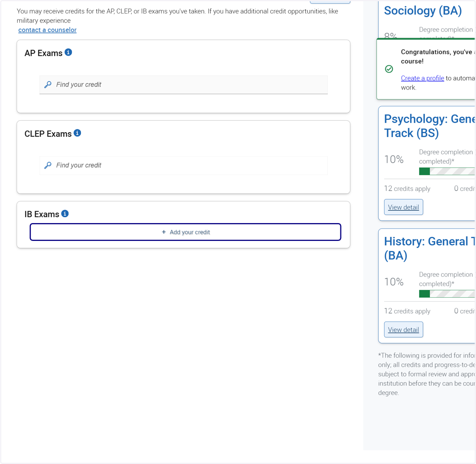Click History degree completion progress bar
The image size is (476, 464).
tap(447, 294)
